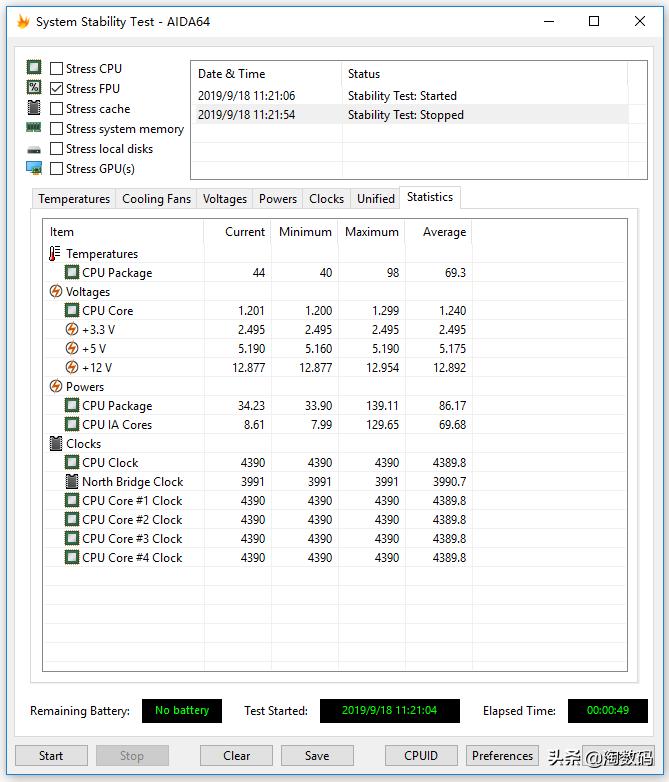
Task: Click the Test Started timestamp display
Action: [x=390, y=710]
